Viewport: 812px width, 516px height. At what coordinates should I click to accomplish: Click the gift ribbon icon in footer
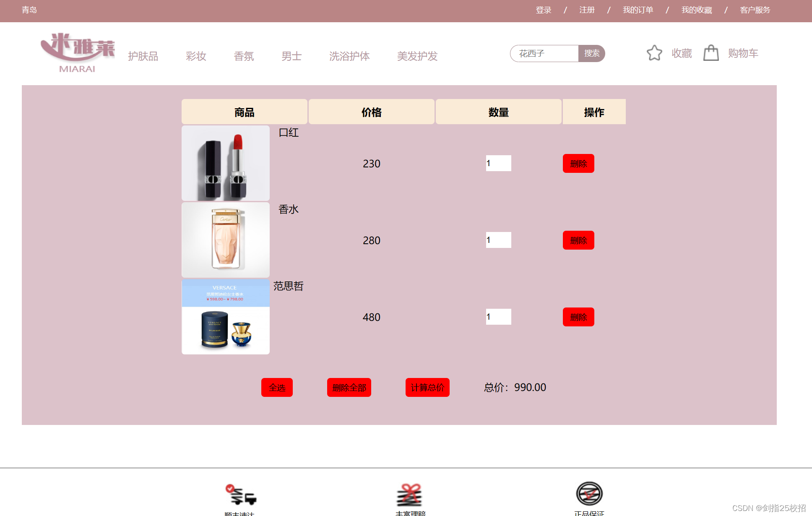point(409,495)
